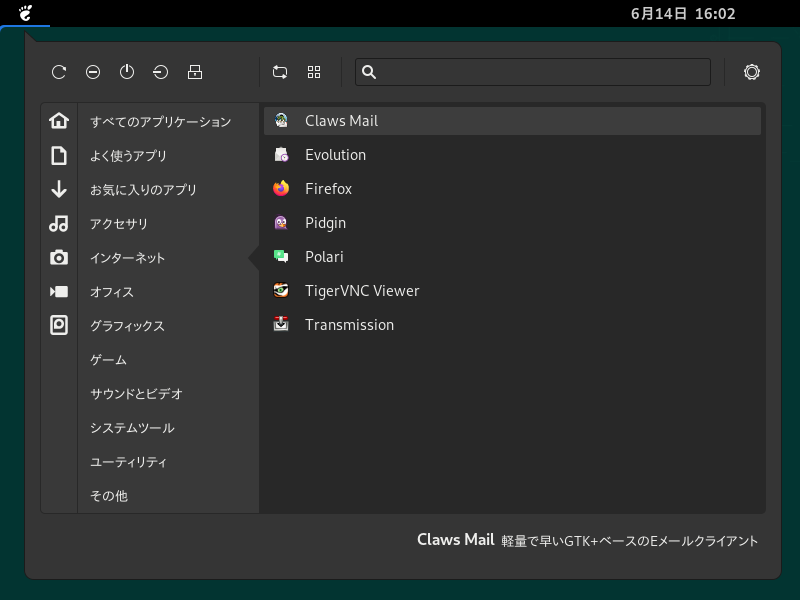Launch the Firefox browser
800x600 pixels.
point(512,189)
